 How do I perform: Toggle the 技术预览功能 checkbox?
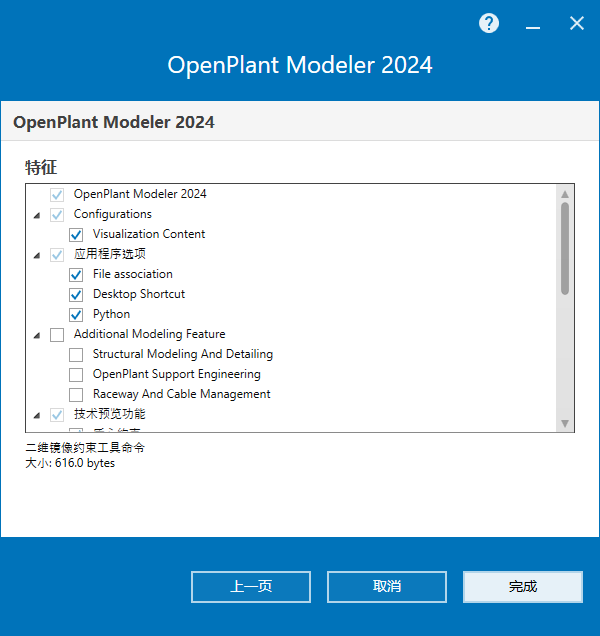tap(57, 415)
